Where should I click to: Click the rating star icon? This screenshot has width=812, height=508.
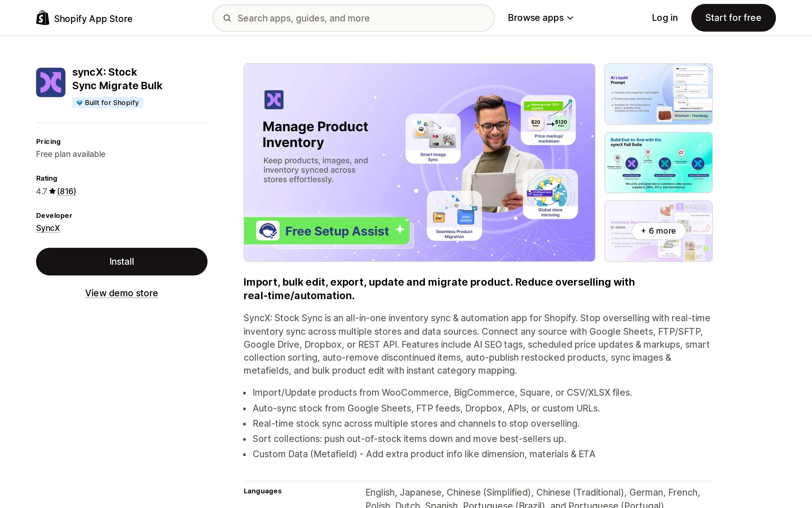click(x=52, y=191)
